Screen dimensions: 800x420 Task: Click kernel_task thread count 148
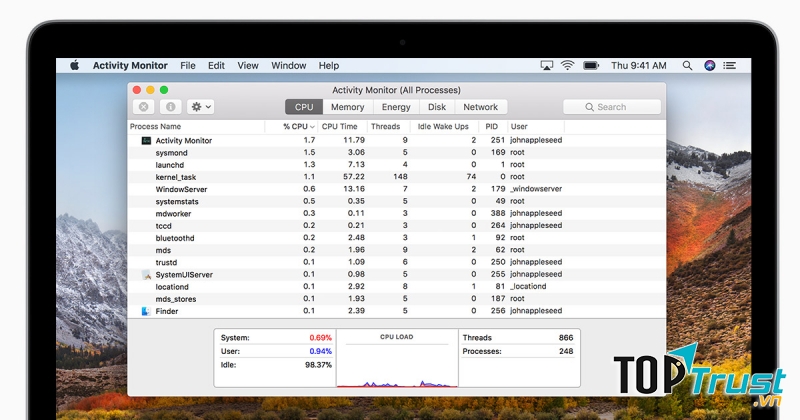(400, 177)
